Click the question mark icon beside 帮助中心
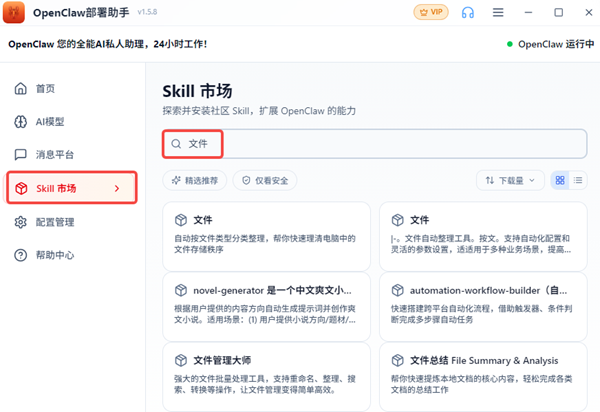 click(21, 255)
